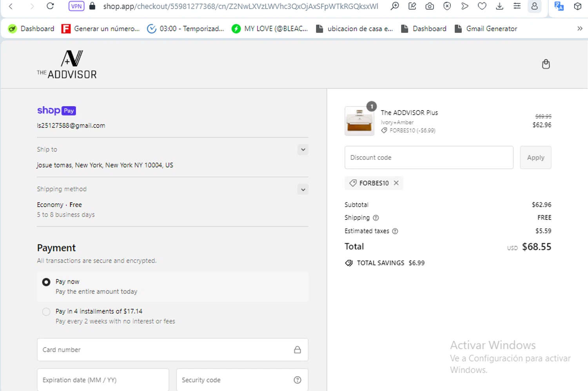Open the Gmail Generator bookmark
588x391 pixels.
[486, 29]
